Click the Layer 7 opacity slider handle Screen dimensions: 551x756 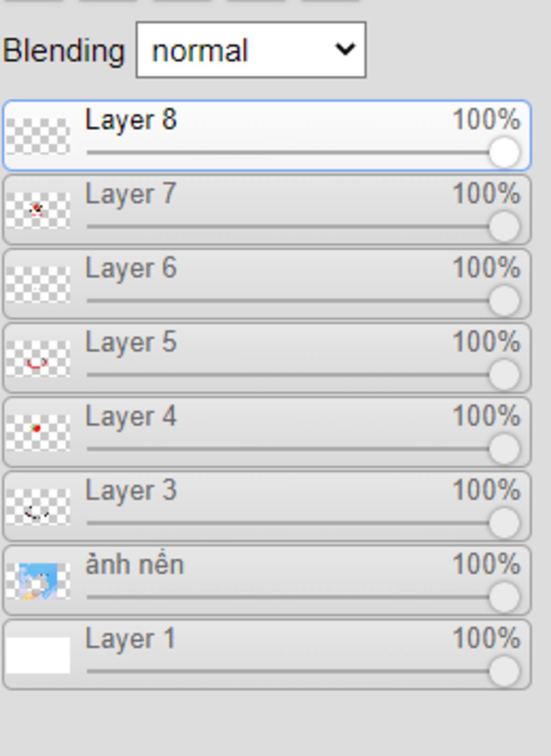pos(504,226)
